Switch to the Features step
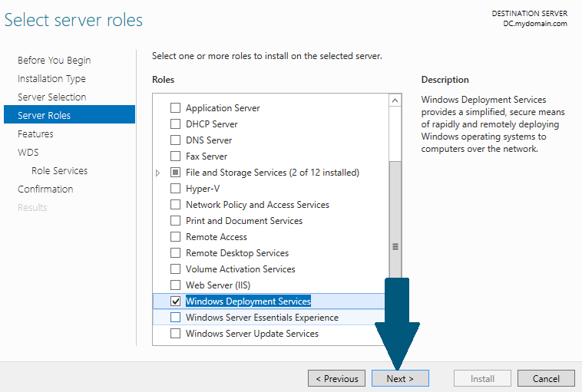This screenshot has width=582, height=392. [35, 134]
